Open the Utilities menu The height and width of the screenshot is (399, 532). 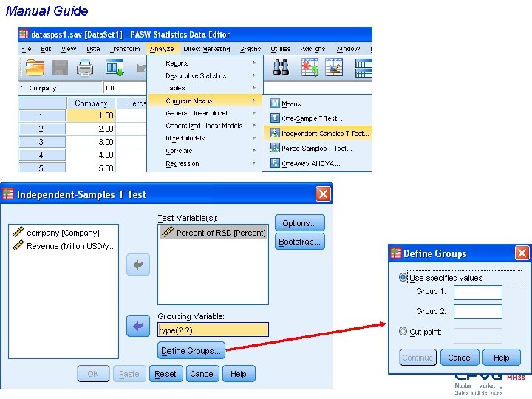tap(280, 49)
